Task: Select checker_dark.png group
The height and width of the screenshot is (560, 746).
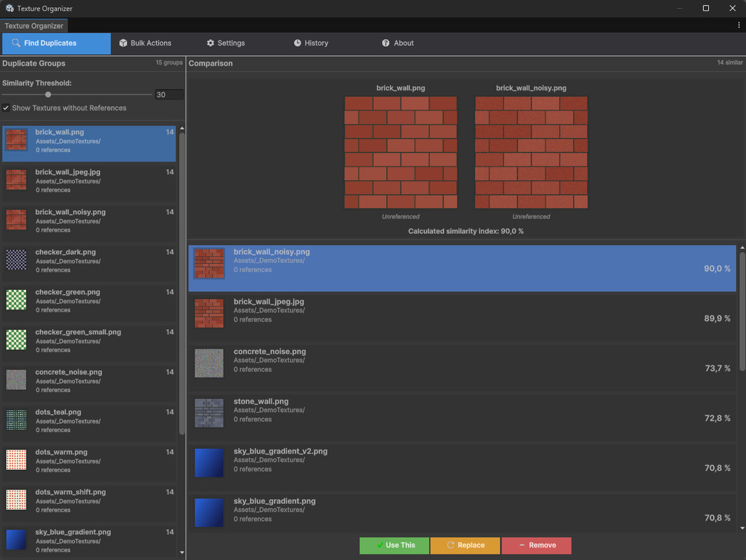Action: tap(89, 263)
